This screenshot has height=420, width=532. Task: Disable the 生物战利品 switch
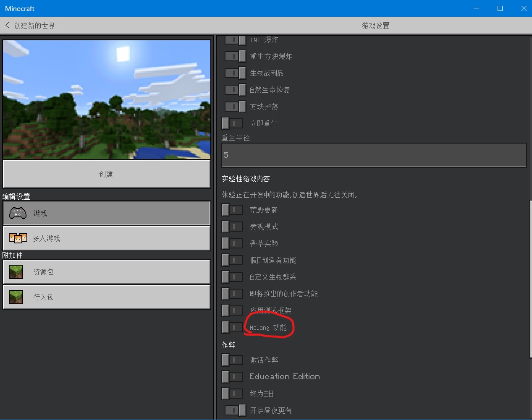(x=235, y=73)
